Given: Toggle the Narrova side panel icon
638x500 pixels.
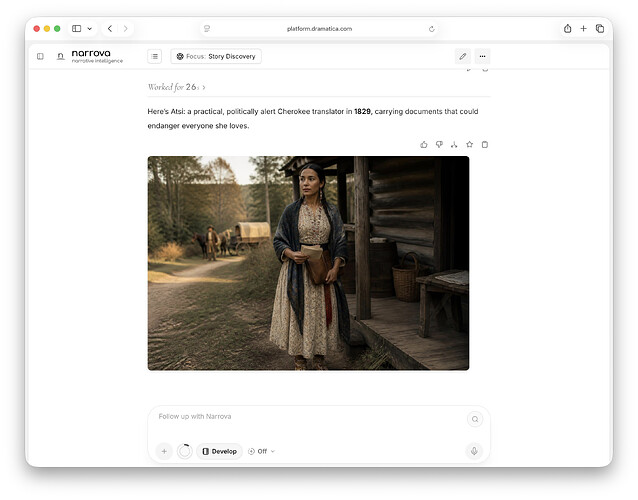Looking at the screenshot, I should click(x=40, y=56).
